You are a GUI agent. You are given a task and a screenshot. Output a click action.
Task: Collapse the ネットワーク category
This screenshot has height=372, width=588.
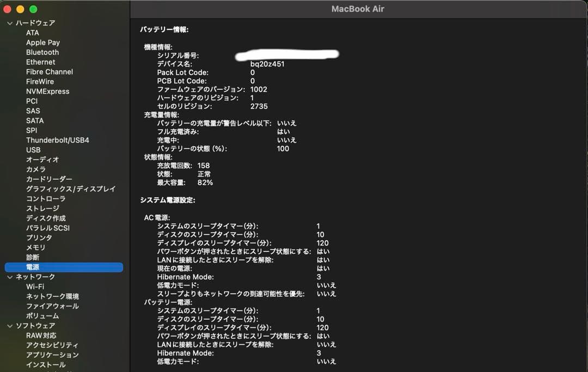9,277
